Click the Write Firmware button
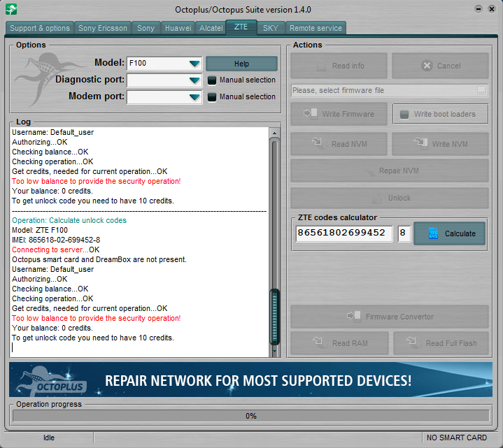 tap(339, 114)
